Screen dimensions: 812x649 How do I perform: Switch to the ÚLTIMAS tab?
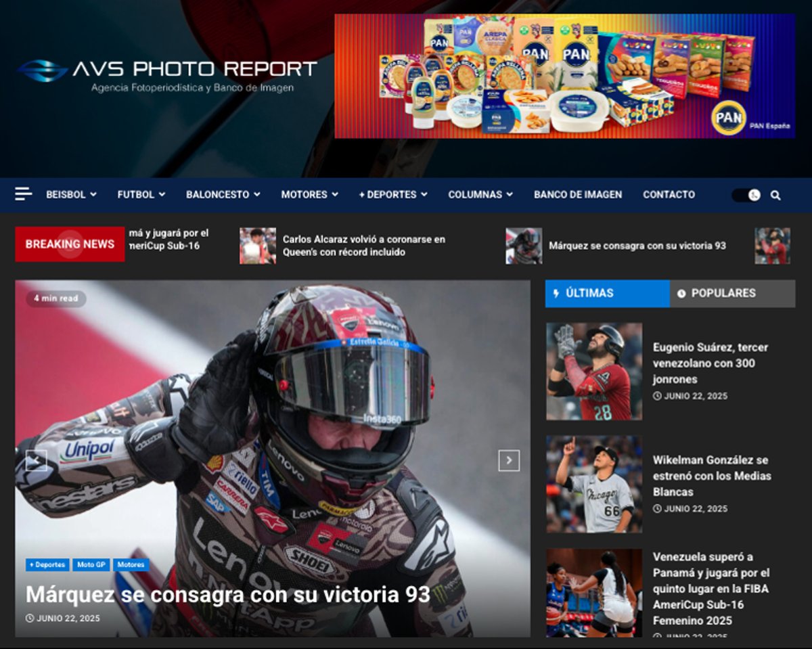click(x=608, y=294)
